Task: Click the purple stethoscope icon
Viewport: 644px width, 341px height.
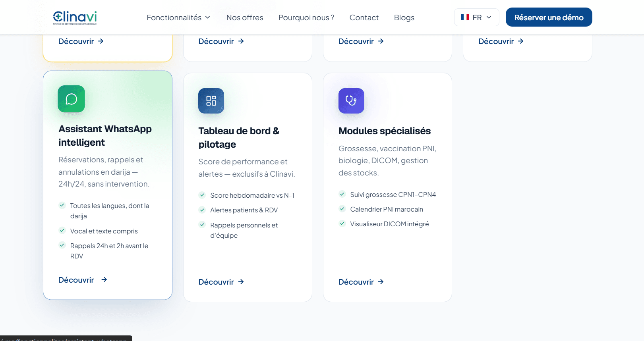Action: point(351,101)
